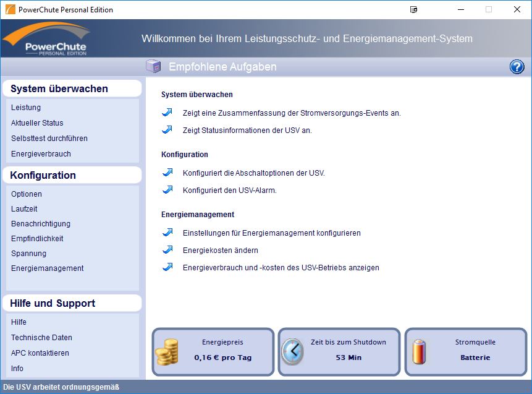
Task: Click status bar text Die USV arbeitet ordnungsgemäß
Action: tap(61, 387)
